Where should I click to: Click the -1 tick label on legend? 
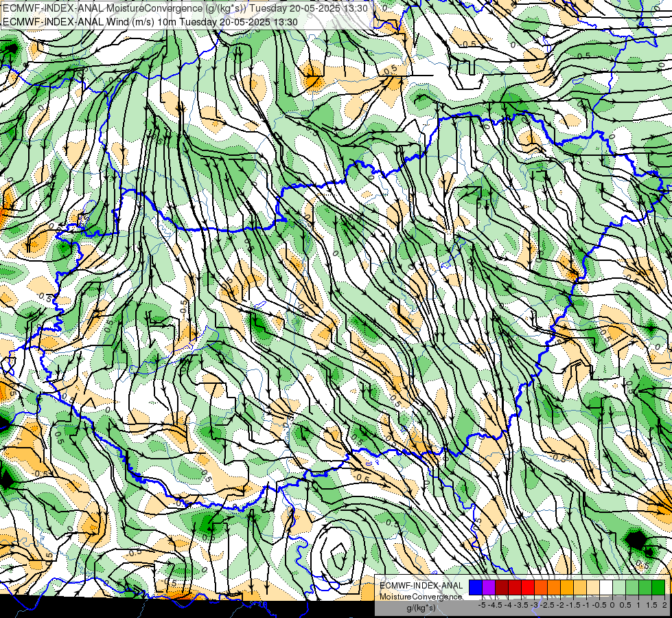pos(586,605)
